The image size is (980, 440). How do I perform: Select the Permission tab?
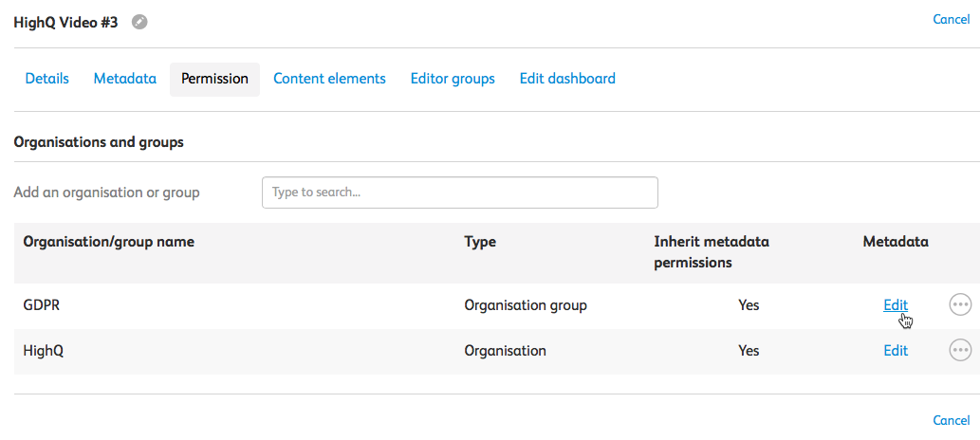coord(214,79)
